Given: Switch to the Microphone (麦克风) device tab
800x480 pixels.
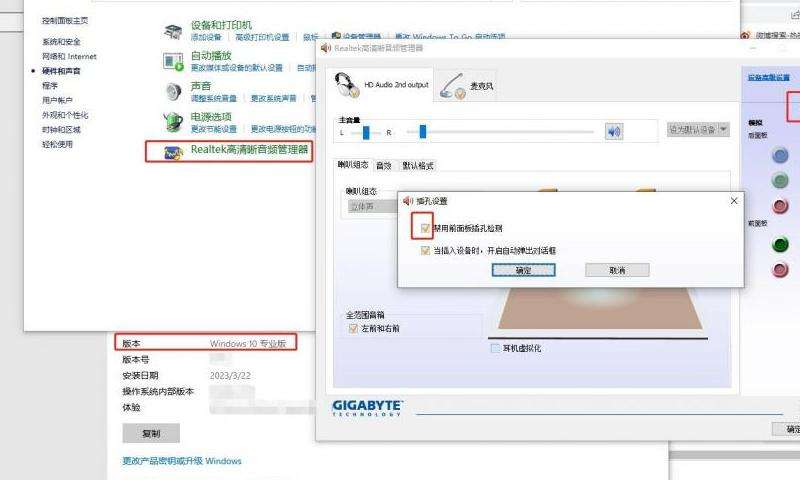Looking at the screenshot, I should coord(466,86).
